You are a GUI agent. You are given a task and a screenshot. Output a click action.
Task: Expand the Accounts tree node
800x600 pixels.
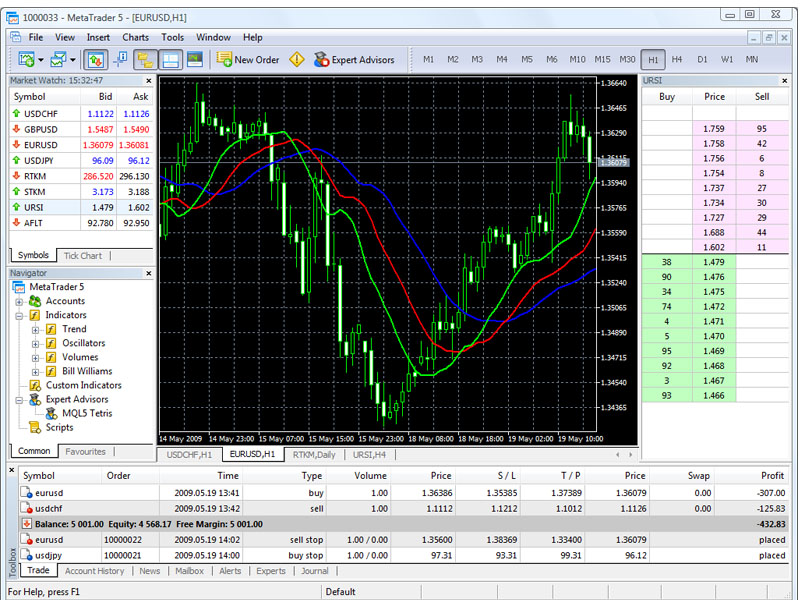[19, 302]
